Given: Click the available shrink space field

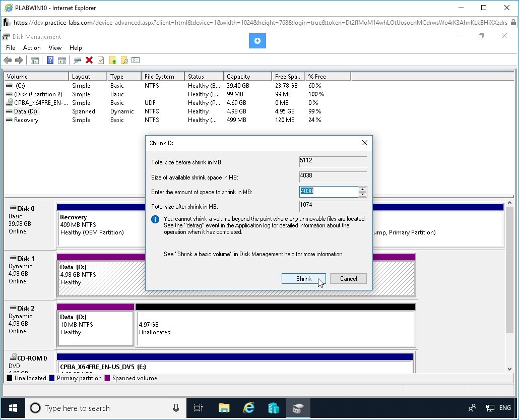Looking at the screenshot, I should tap(333, 176).
